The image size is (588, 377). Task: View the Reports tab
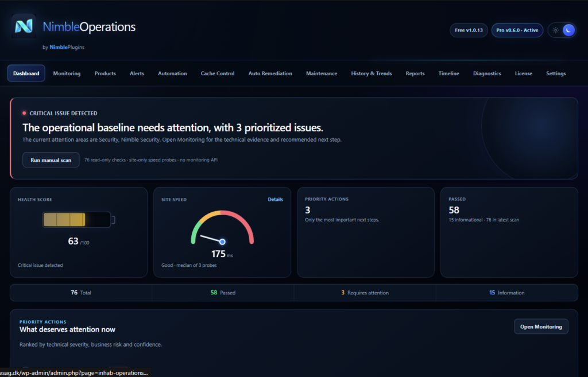pos(415,73)
